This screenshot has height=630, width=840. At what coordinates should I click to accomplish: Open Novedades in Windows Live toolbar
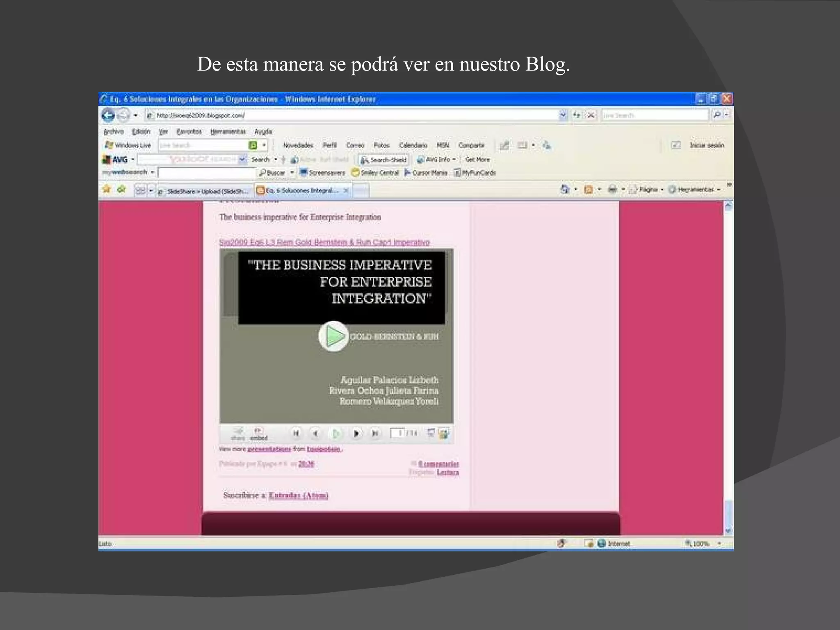pyautogui.click(x=298, y=145)
